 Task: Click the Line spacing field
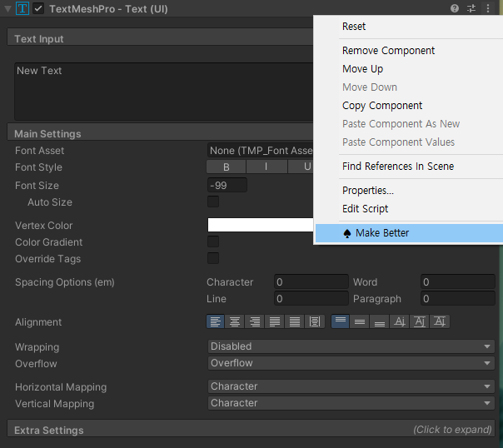311,299
